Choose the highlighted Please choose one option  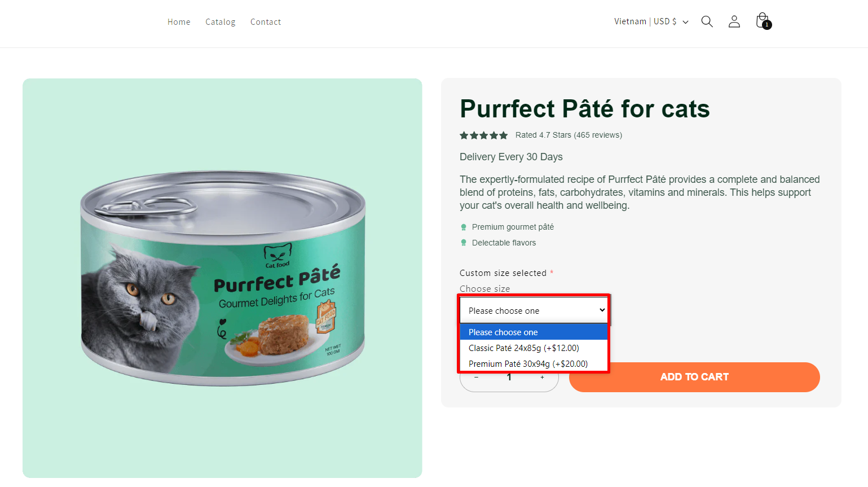point(502,332)
